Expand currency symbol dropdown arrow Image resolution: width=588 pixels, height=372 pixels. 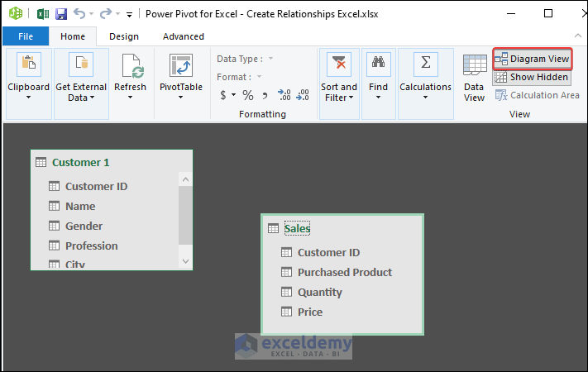click(233, 94)
